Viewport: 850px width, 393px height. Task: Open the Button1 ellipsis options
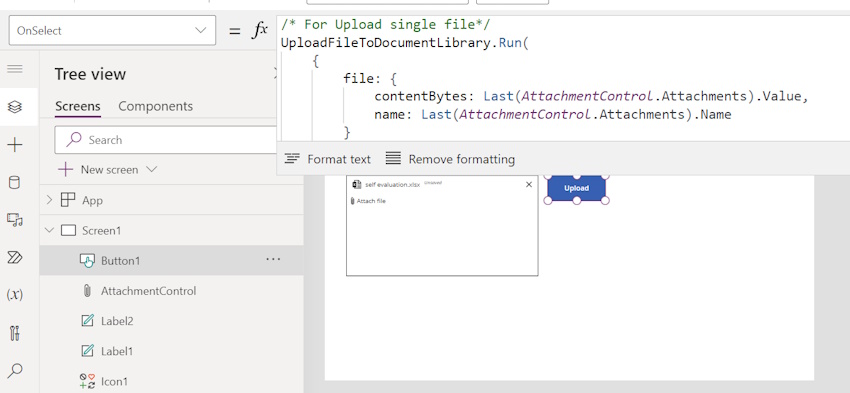(x=273, y=260)
